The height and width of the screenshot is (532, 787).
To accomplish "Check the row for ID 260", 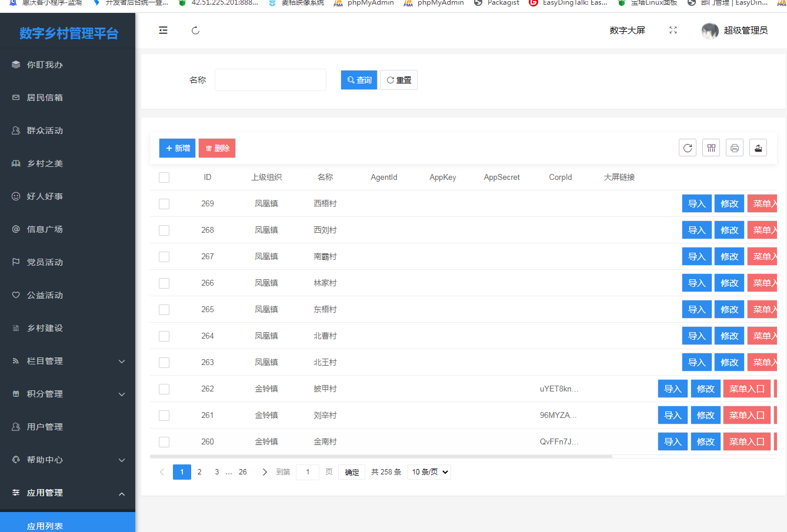I will point(164,442).
